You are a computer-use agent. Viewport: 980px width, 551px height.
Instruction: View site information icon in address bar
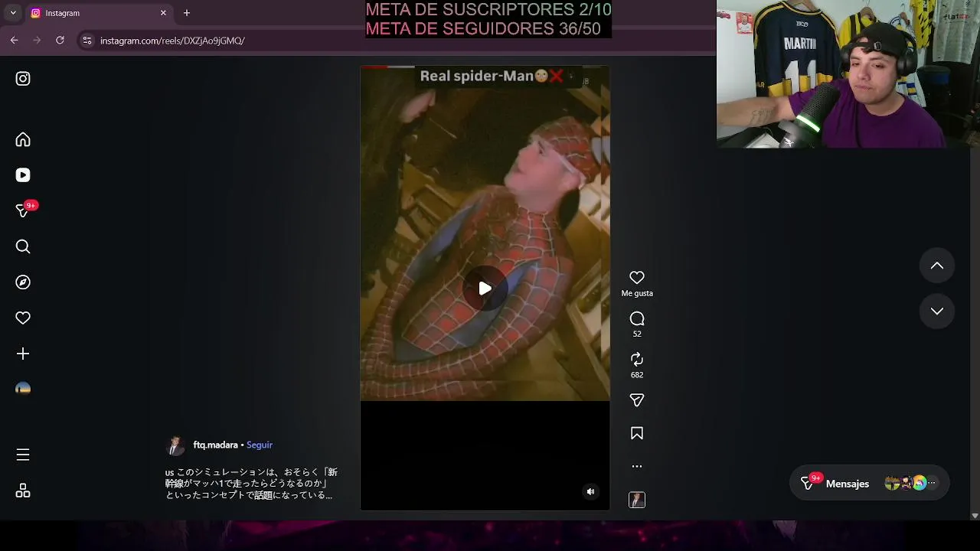[87, 41]
